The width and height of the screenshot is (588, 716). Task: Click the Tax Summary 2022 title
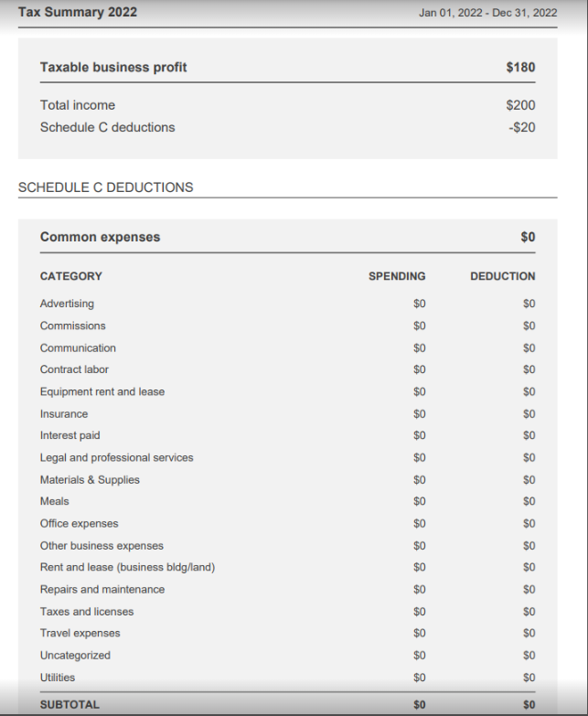pos(78,12)
